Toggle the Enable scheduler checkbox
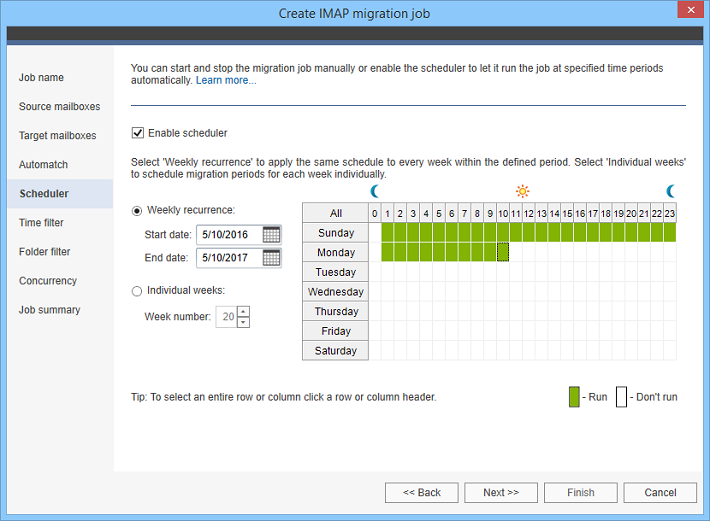Screen dimensions: 710x521 138,133
